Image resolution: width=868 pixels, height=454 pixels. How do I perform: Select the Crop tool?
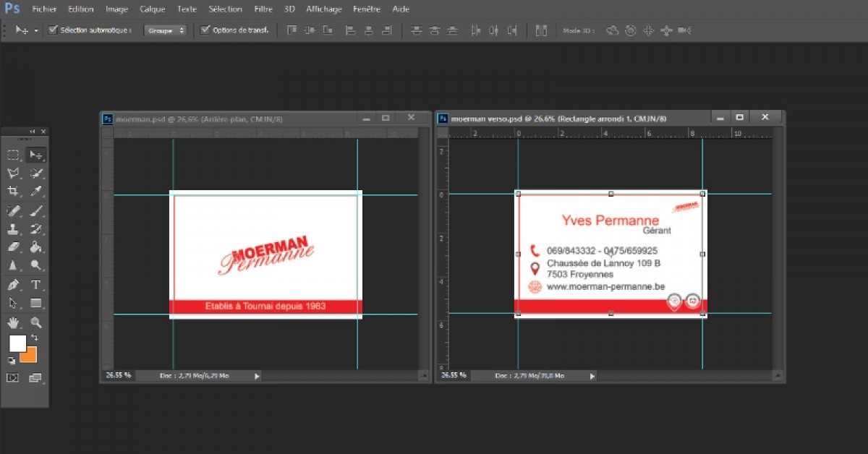pyautogui.click(x=13, y=192)
